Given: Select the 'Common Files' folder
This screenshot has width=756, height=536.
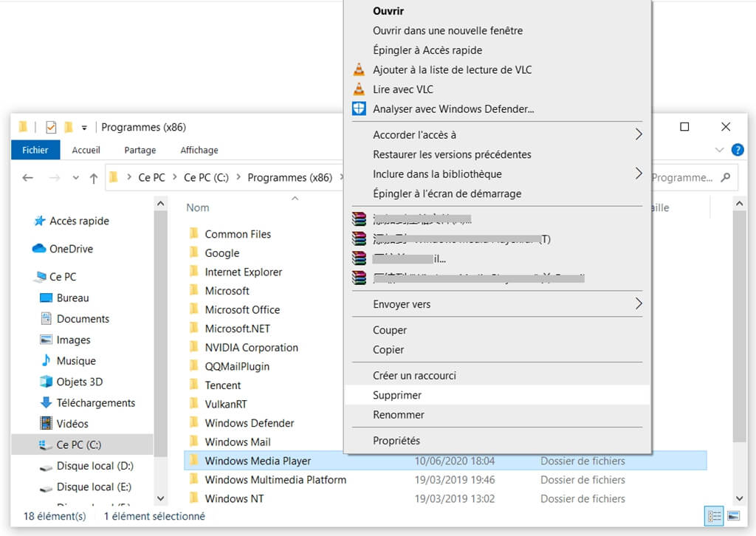Looking at the screenshot, I should point(238,234).
